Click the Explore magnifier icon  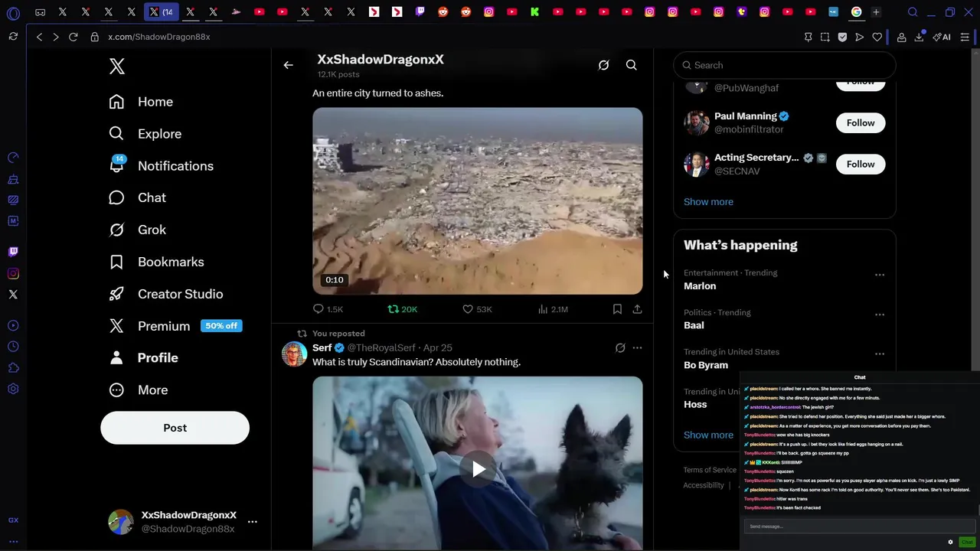(x=116, y=134)
